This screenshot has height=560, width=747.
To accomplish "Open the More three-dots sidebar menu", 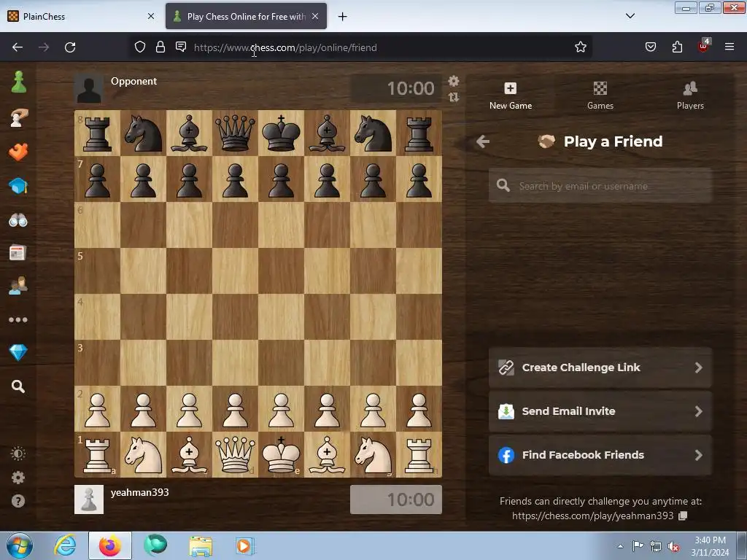I will [x=18, y=319].
